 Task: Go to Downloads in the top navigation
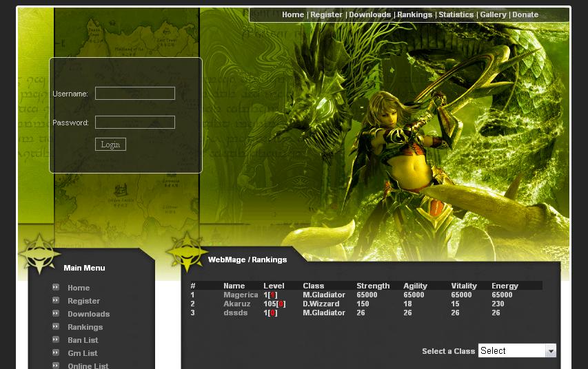[x=369, y=14]
